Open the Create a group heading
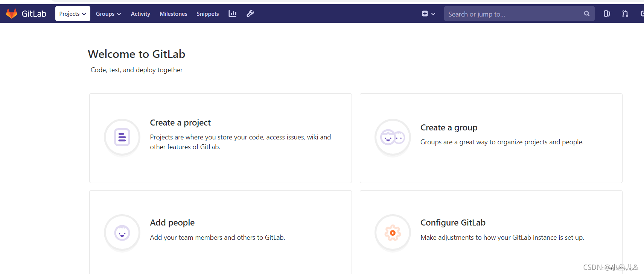 449,127
